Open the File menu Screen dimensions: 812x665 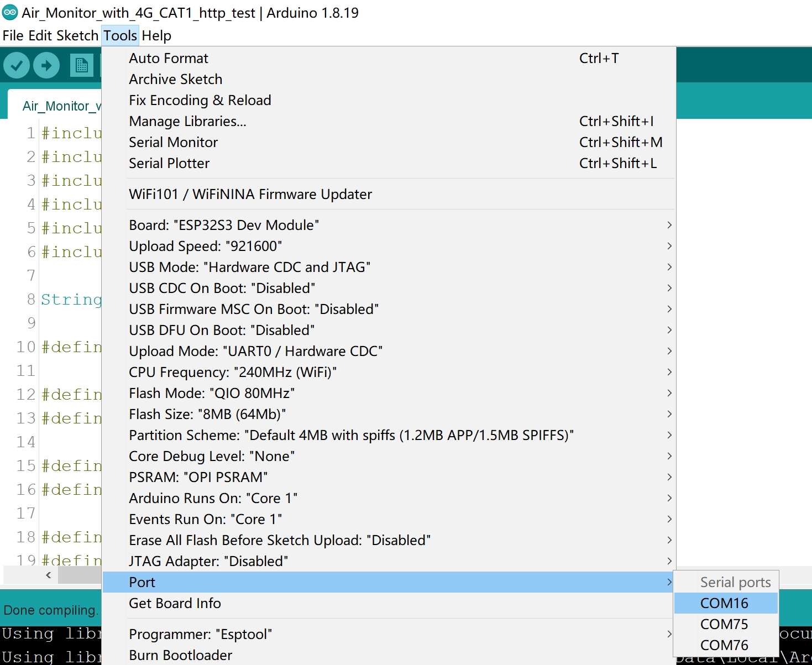pyautogui.click(x=13, y=36)
